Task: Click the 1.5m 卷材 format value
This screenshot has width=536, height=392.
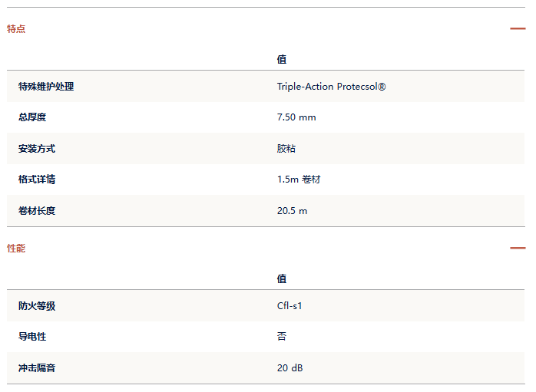Action: (x=299, y=180)
